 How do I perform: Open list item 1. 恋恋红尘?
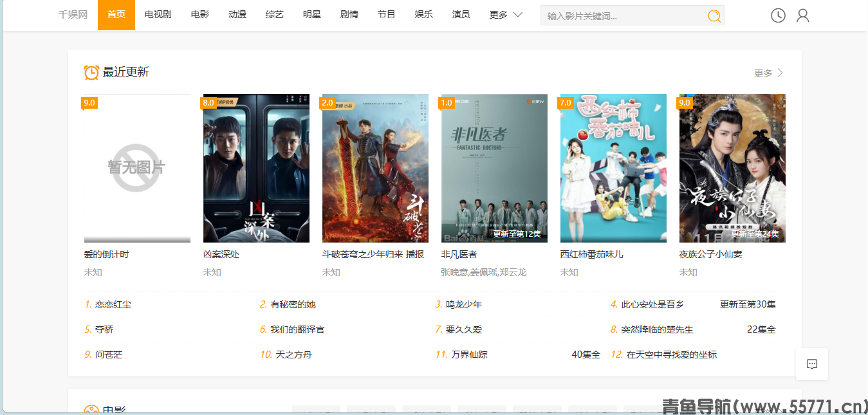point(108,305)
